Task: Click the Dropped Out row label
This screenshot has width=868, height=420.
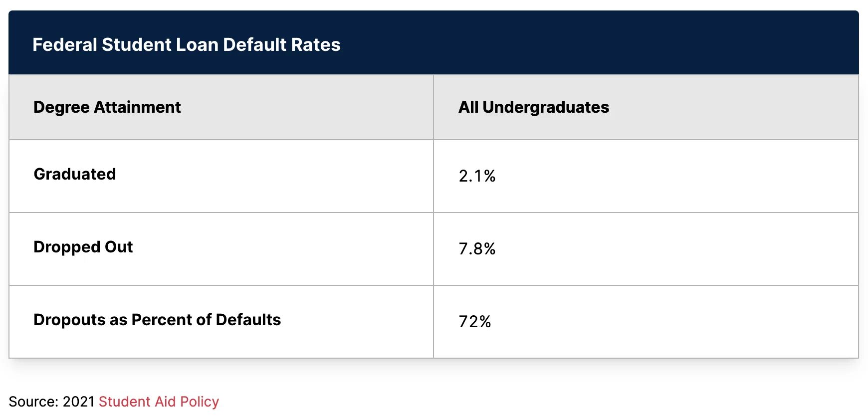Action: coord(83,247)
